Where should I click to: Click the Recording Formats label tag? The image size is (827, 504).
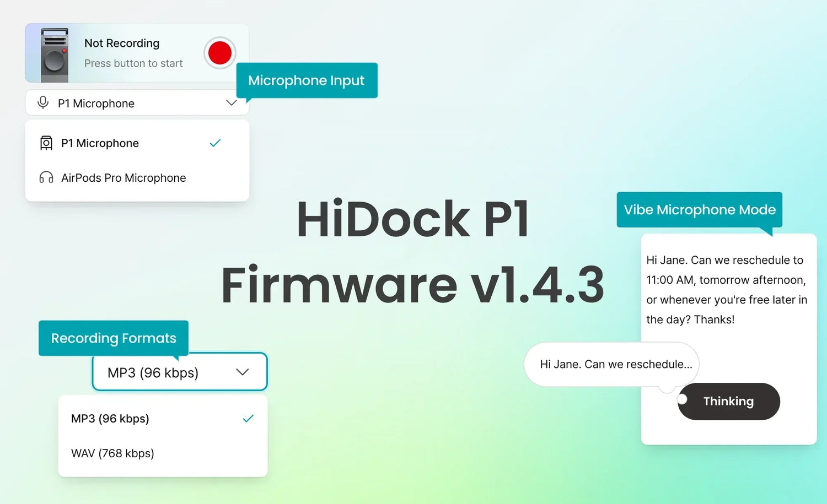(x=114, y=338)
